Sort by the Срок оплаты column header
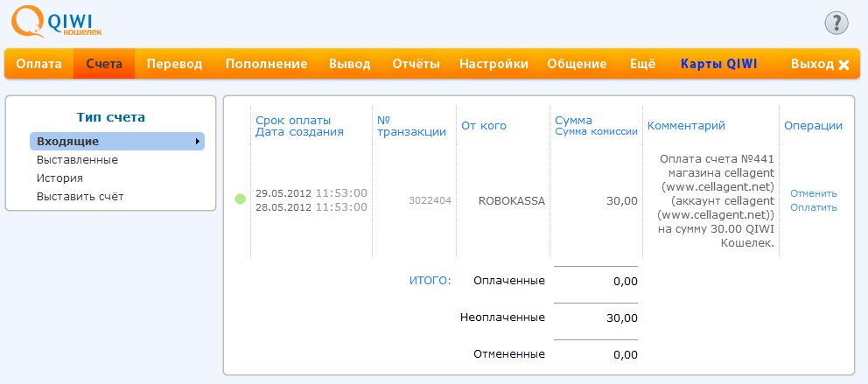 (293, 121)
